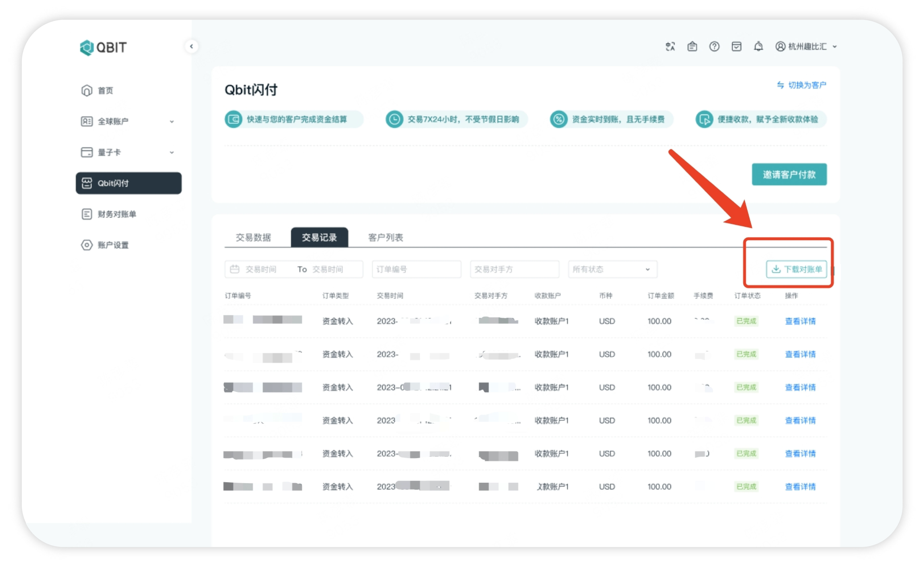Click the wallet icon on 快速与您的客户完成资金结算 banner
This screenshot has height=566, width=924.
coord(234,119)
